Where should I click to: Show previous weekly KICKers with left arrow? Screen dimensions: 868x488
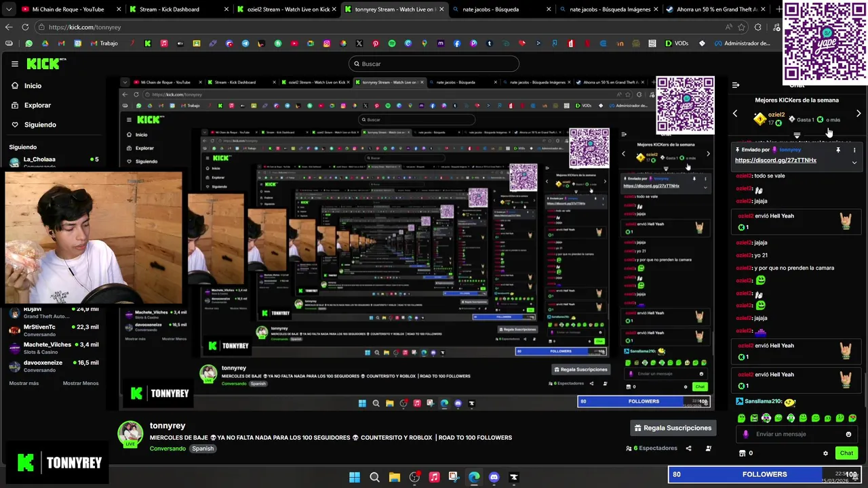[735, 114]
